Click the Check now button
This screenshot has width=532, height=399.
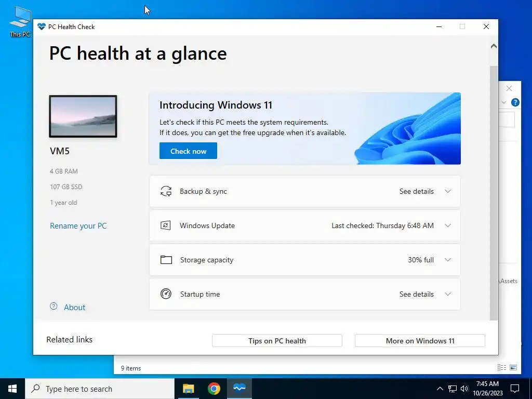click(188, 151)
